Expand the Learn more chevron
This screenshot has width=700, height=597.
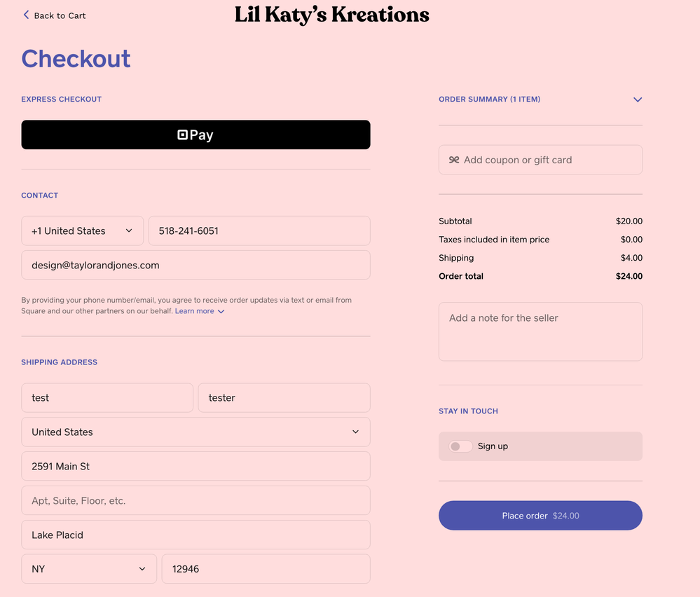pyautogui.click(x=221, y=311)
